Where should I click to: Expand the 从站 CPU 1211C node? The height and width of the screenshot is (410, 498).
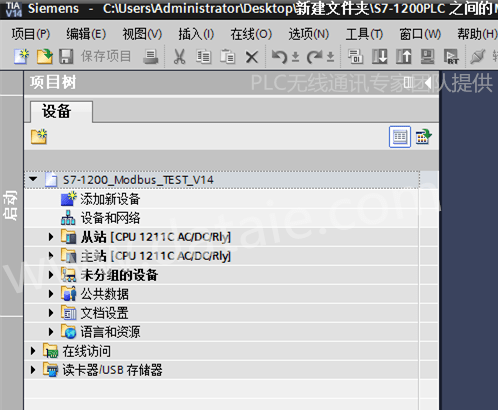coord(51,237)
